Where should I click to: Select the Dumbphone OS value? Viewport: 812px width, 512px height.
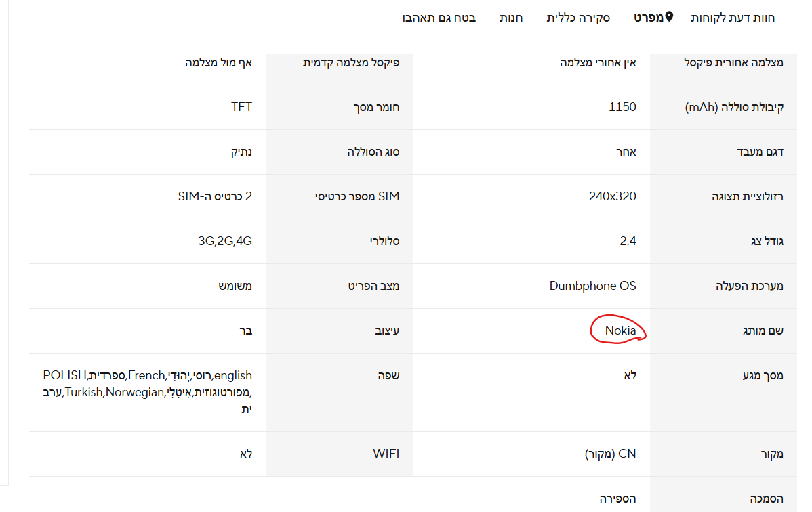592,286
